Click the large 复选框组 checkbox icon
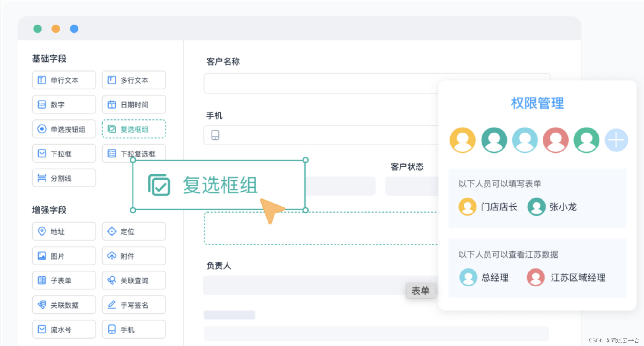Image resolution: width=644 pixels, height=346 pixels. (x=159, y=185)
